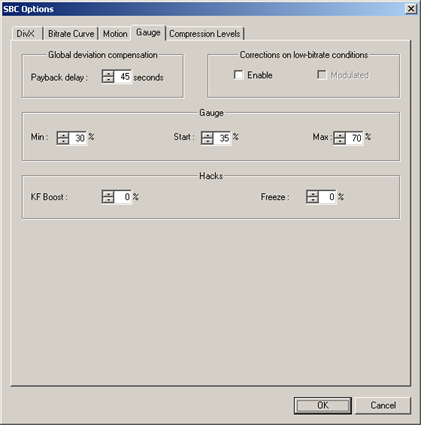421x425 pixels.
Task: Switch to the DivX tab
Action: click(26, 34)
